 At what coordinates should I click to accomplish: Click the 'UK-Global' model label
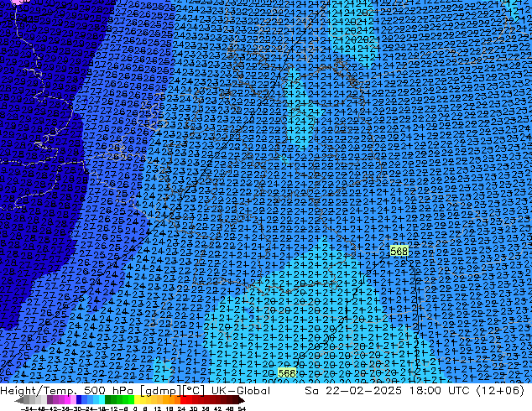coord(241,391)
